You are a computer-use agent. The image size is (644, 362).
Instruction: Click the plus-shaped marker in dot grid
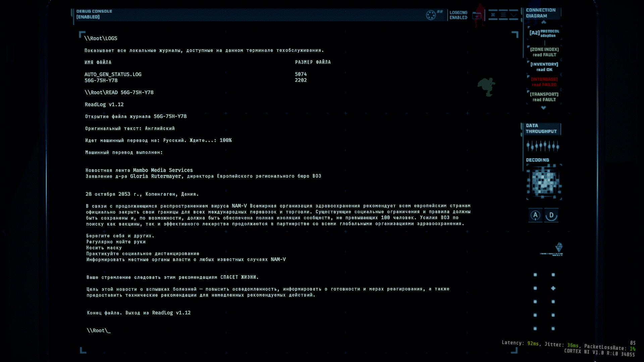click(553, 288)
